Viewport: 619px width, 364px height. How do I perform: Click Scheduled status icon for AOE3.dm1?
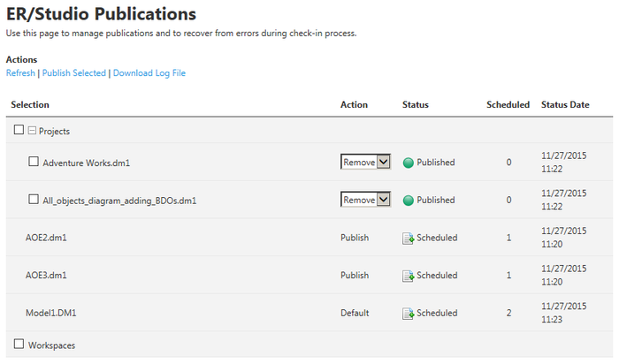tap(409, 276)
